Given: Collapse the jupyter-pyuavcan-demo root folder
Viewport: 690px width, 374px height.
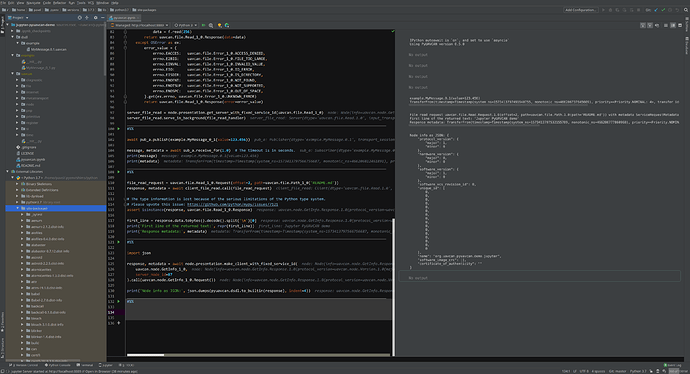Looking at the screenshot, I should tap(7, 25).
